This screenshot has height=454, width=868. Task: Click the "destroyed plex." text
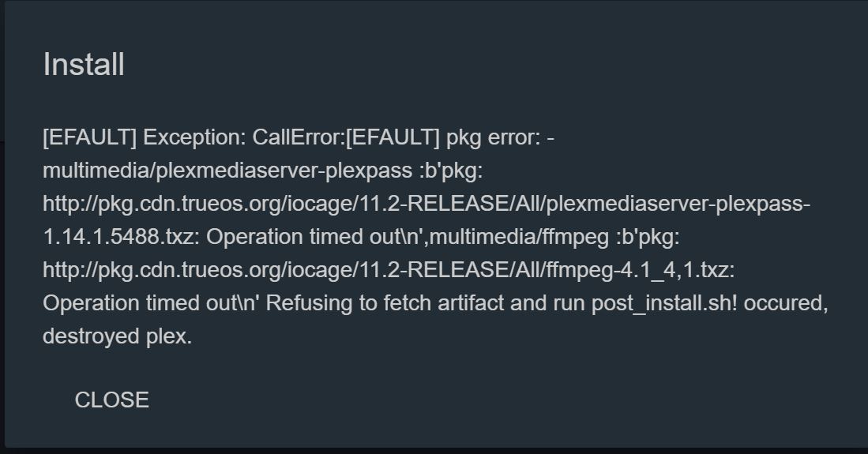point(118,336)
